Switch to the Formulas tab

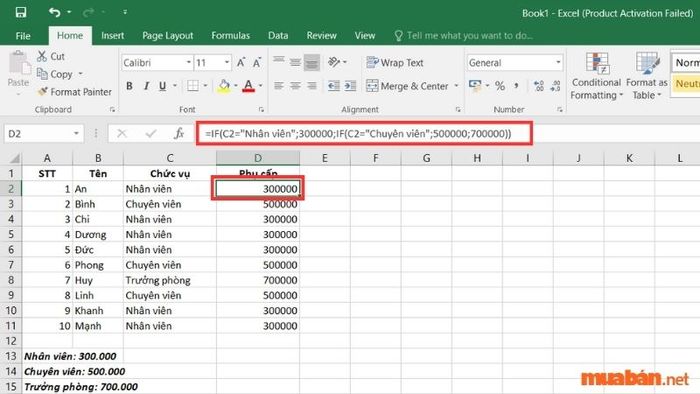click(x=230, y=35)
